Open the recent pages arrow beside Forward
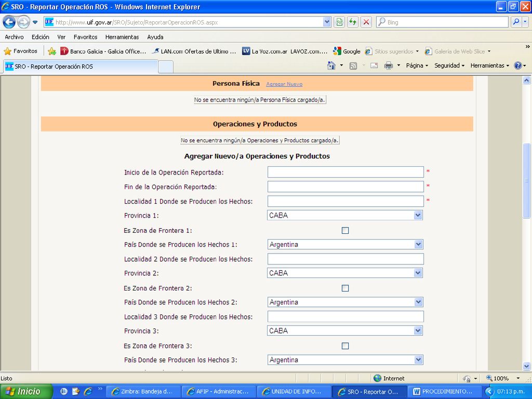 tap(35, 22)
